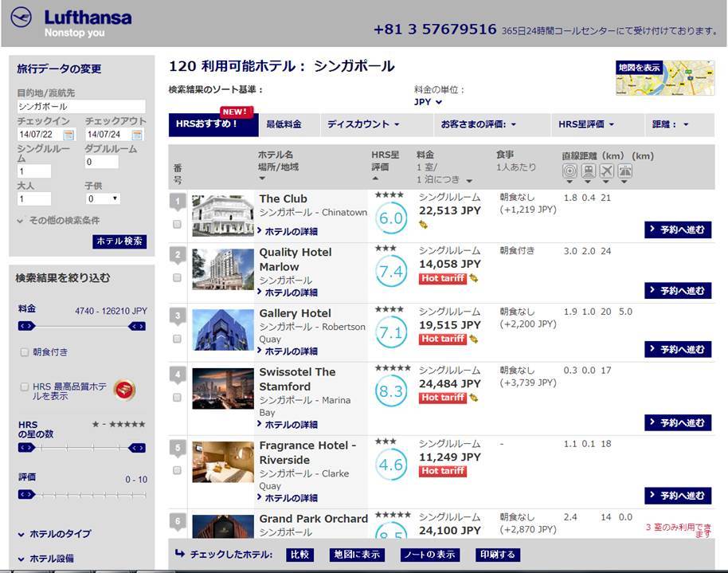This screenshot has height=573, width=728.
Task: Click the 比較 compare button
Action: pos(299,555)
